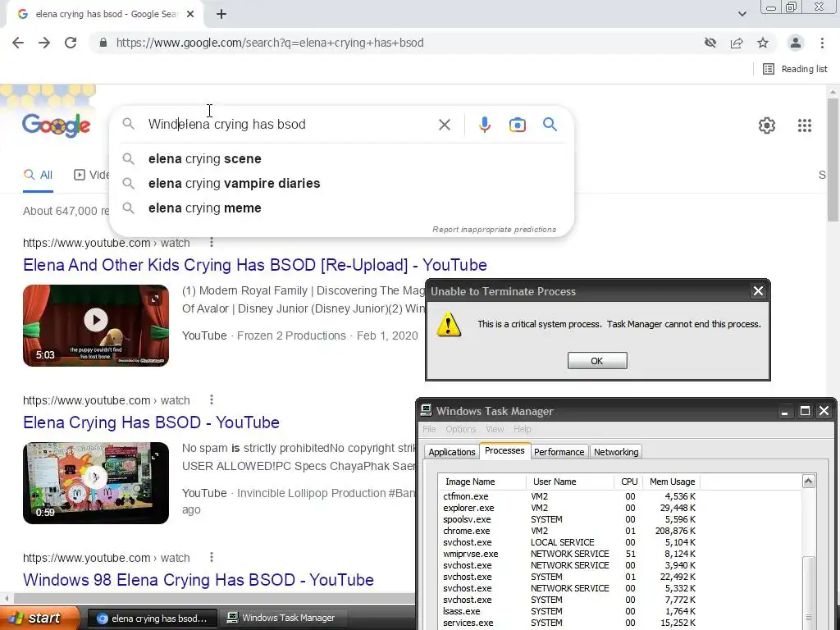
Task: Search by image with camera icon
Action: (517, 125)
